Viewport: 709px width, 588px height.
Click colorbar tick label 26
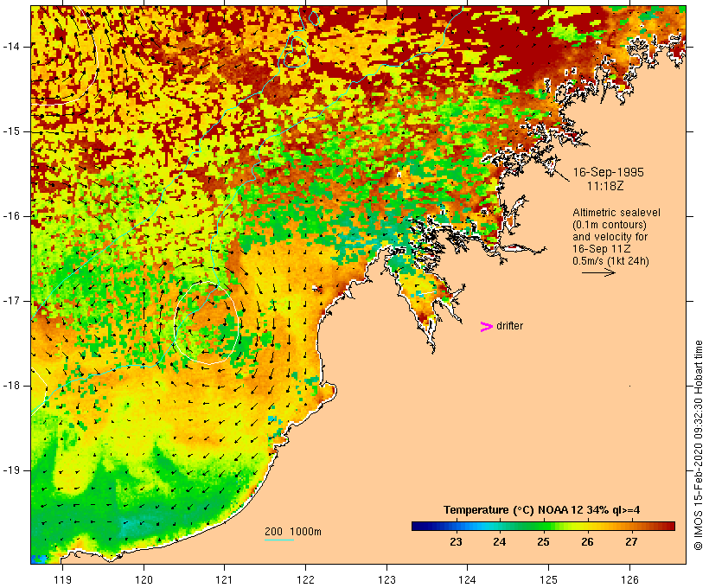click(x=587, y=542)
